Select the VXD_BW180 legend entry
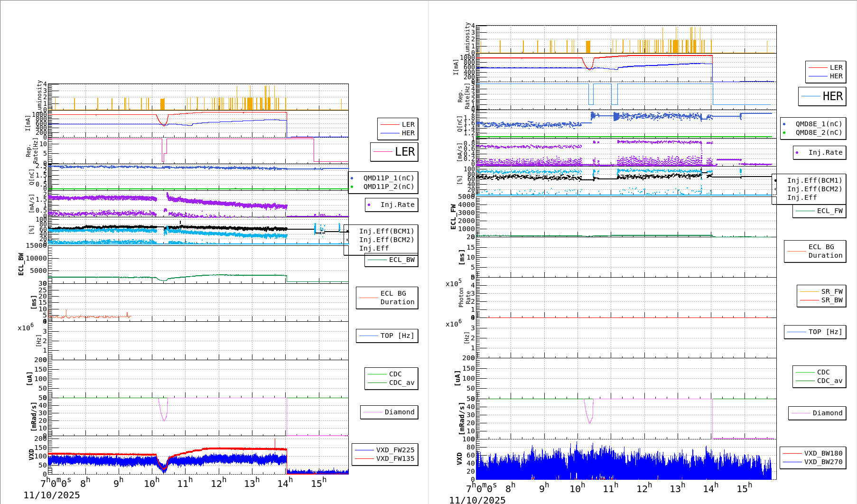The image size is (857, 504). coord(823,453)
